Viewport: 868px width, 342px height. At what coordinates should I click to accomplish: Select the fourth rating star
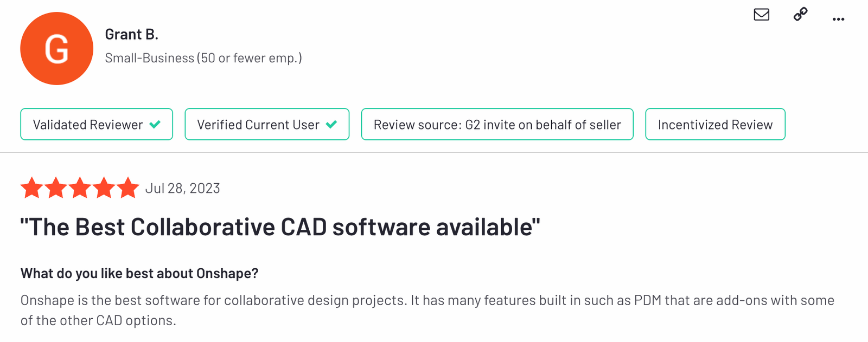point(104,188)
